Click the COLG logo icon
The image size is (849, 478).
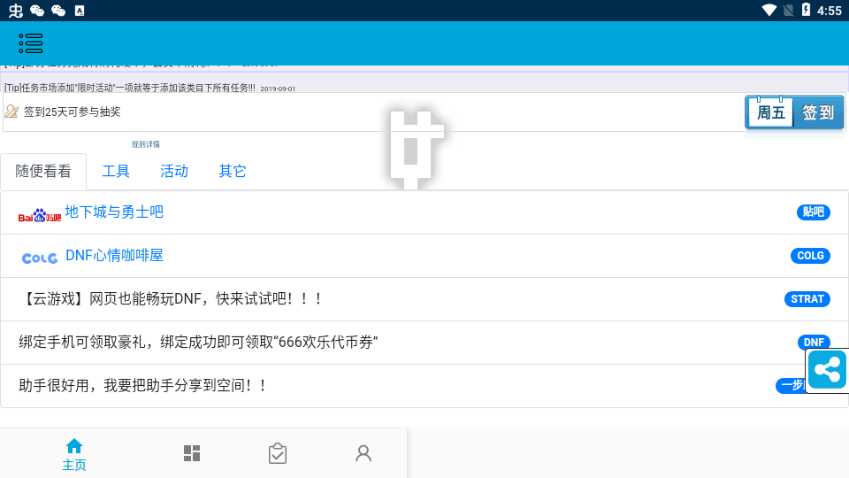click(x=40, y=258)
